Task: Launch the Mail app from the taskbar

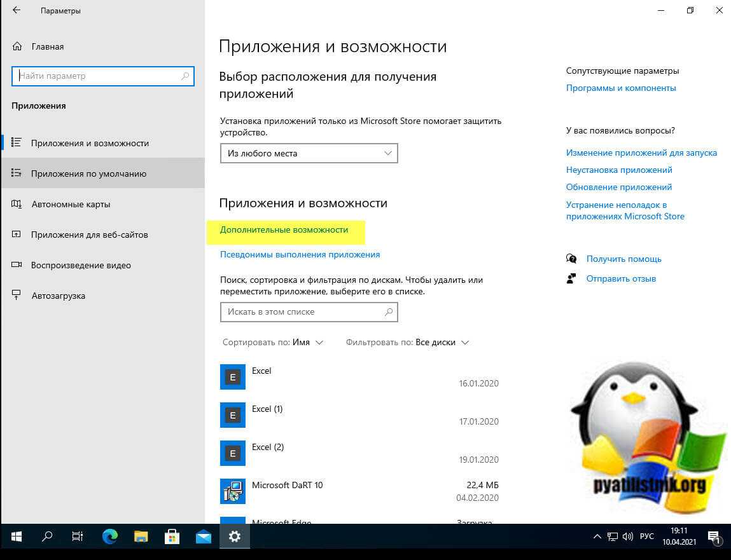Action: 204,536
